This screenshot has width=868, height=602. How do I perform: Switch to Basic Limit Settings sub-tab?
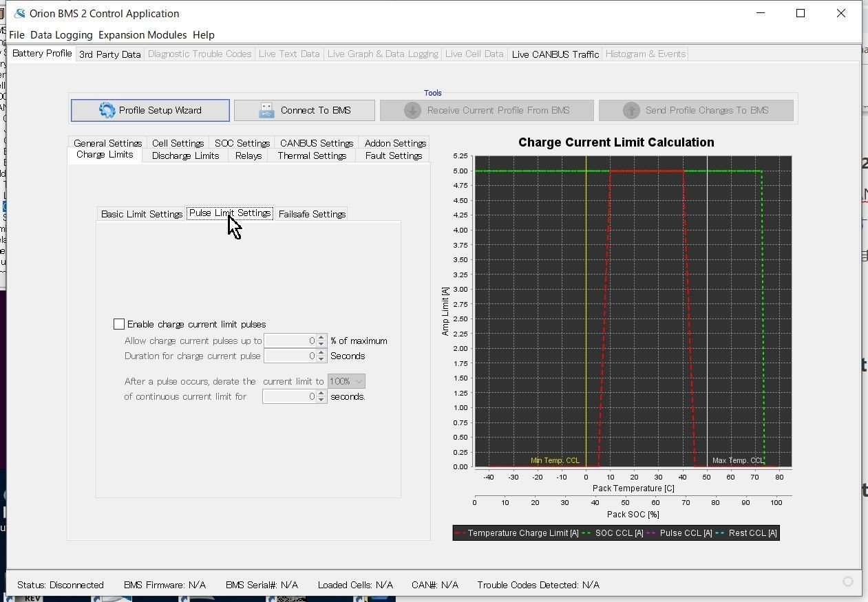pyautogui.click(x=142, y=214)
